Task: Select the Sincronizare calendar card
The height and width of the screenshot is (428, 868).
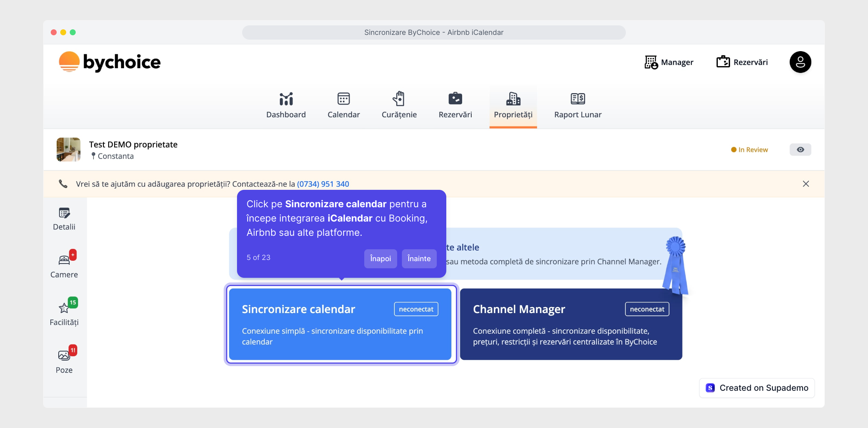Action: point(340,324)
